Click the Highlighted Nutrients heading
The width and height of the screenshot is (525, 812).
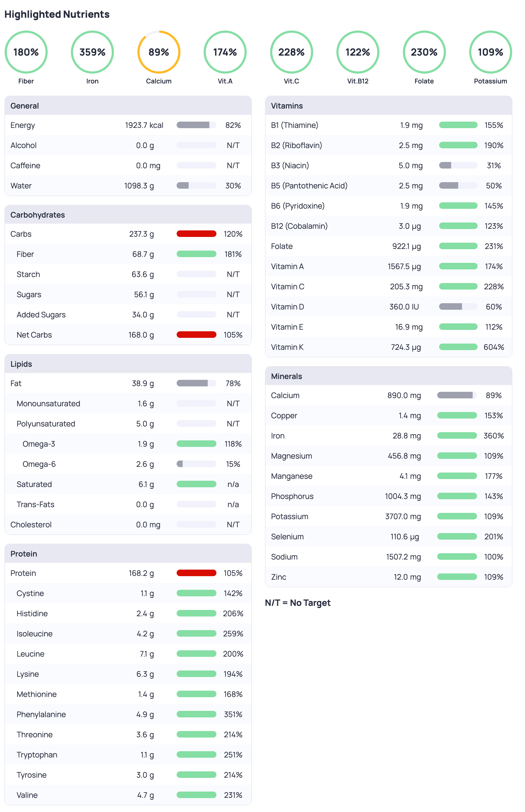pos(57,14)
